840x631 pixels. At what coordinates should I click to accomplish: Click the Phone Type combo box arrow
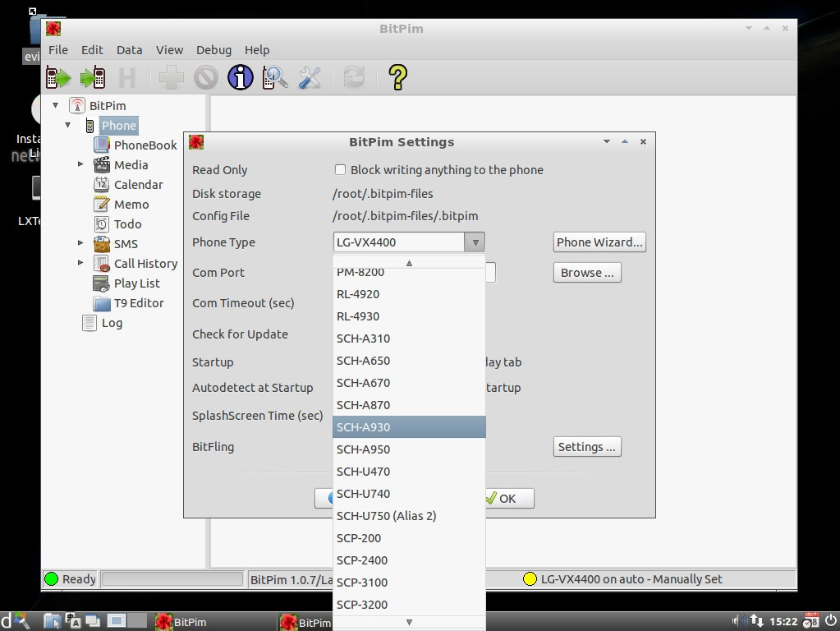pos(475,242)
